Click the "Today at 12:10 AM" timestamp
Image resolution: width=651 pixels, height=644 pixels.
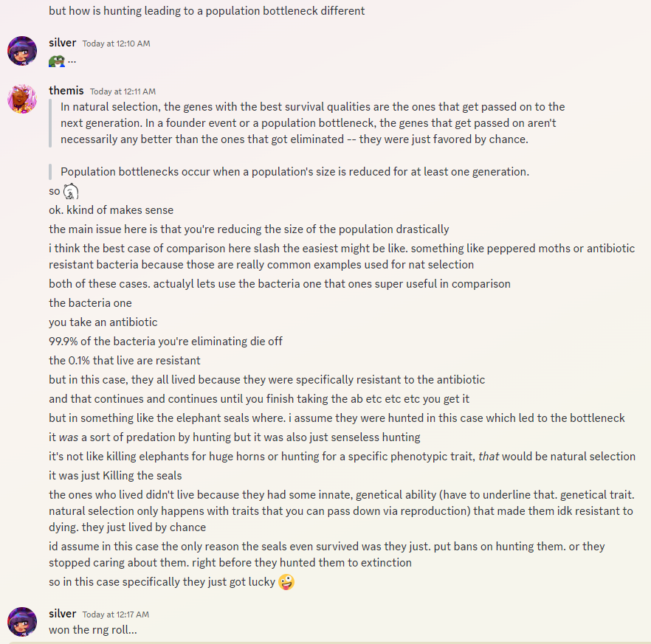coord(116,44)
